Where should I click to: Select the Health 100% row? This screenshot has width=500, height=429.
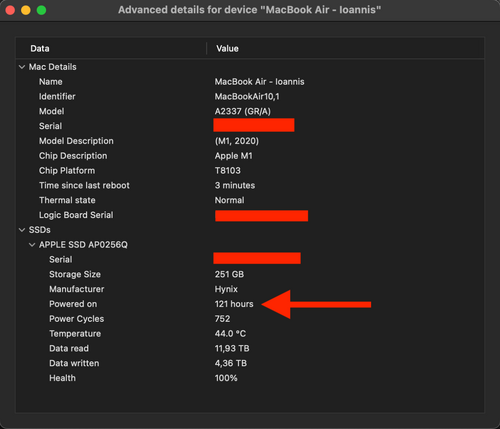tap(250, 378)
